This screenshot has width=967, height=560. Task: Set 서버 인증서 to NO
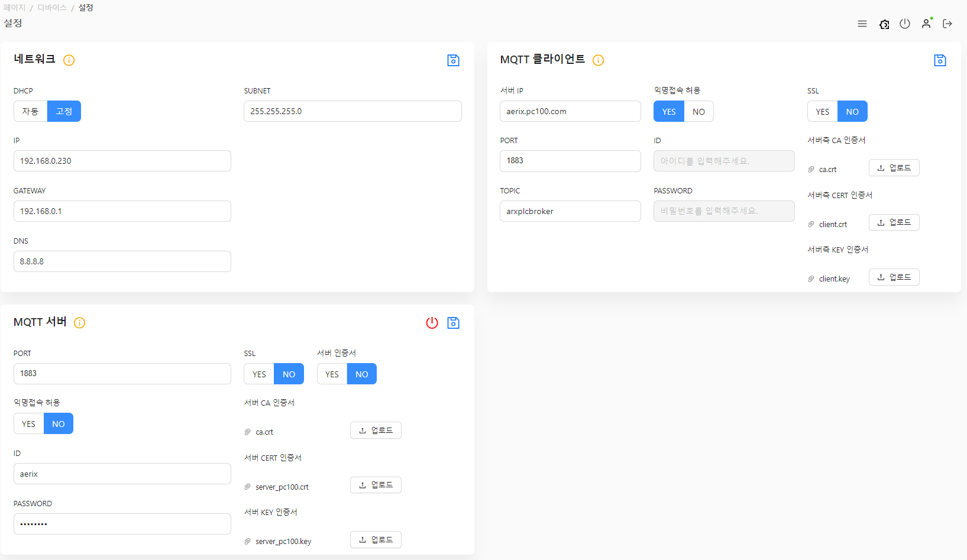click(x=362, y=374)
